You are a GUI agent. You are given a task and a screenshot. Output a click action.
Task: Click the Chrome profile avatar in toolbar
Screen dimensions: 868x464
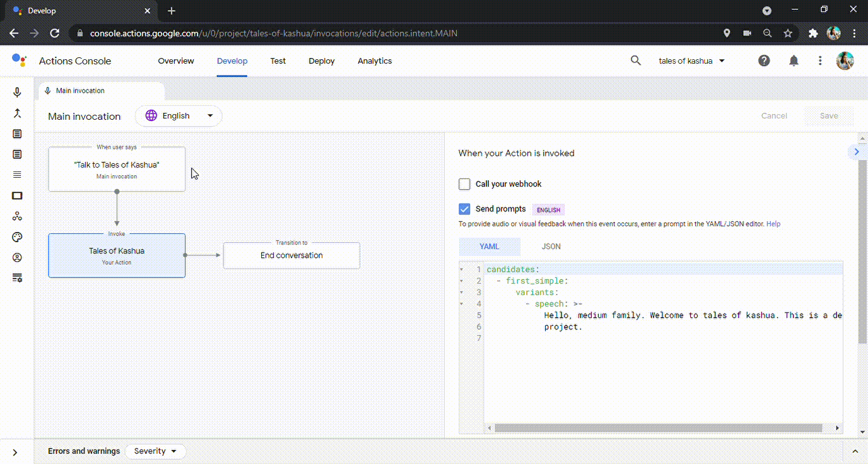pos(834,33)
